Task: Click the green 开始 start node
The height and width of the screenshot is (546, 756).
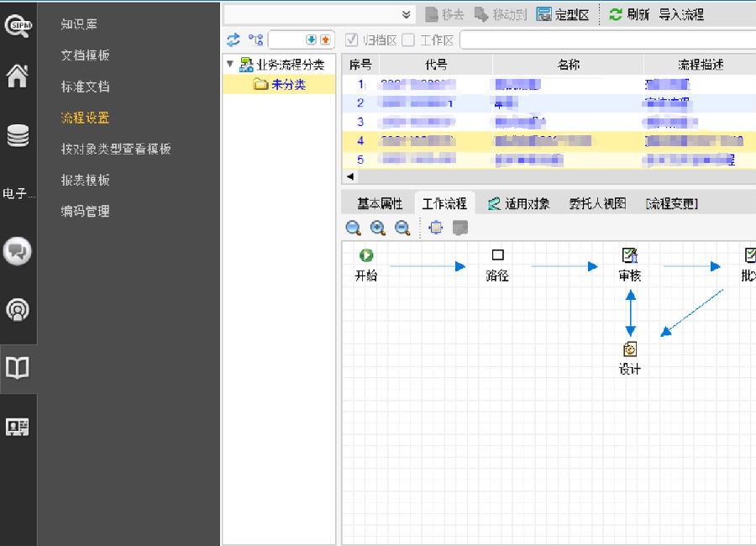Action: (x=366, y=255)
